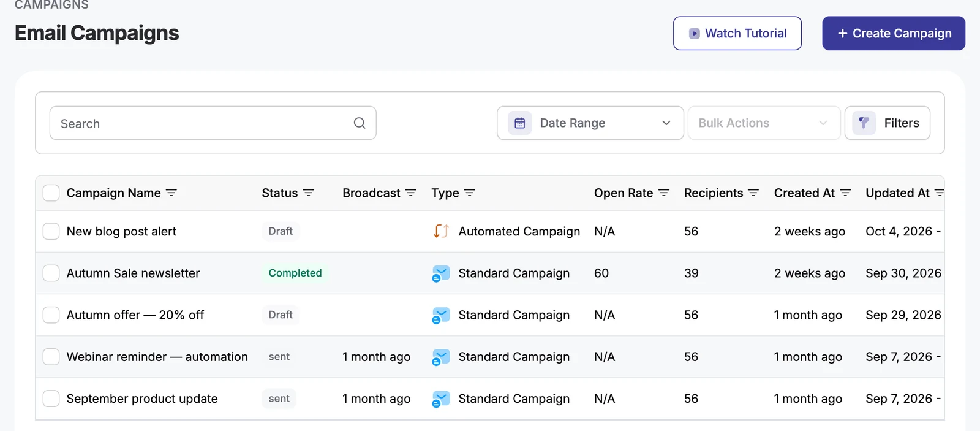Click sent badge for September product update
The width and height of the screenshot is (980, 431).
pyautogui.click(x=279, y=399)
